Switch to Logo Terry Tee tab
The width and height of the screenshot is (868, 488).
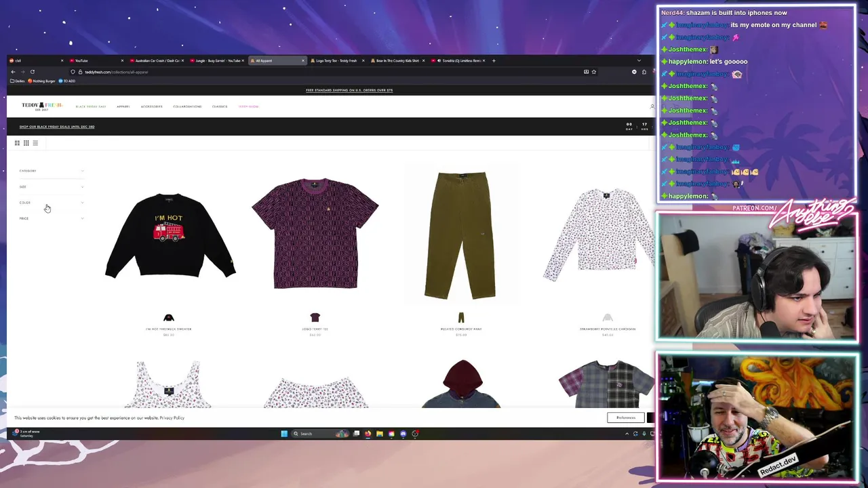click(336, 61)
